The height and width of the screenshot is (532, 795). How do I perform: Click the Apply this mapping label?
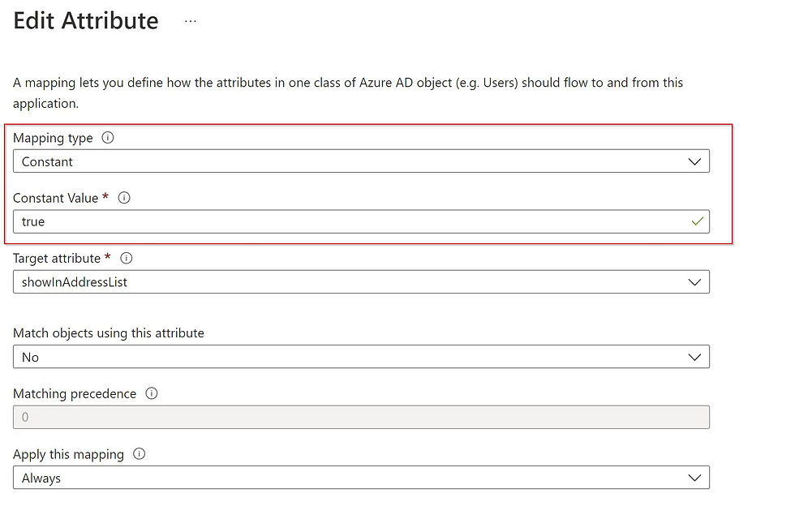68,454
